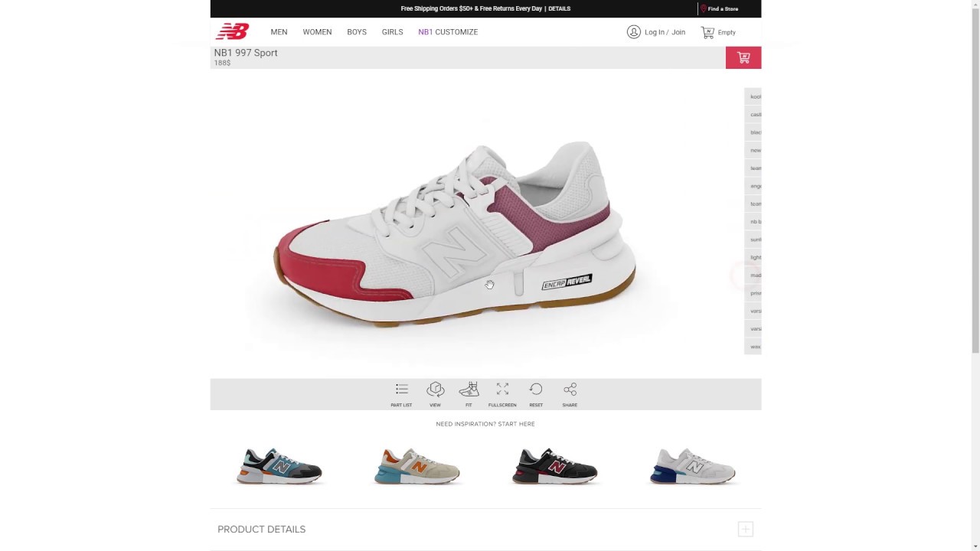The width and height of the screenshot is (980, 551).
Task: Select the 'nb b' color option
Action: click(753, 222)
